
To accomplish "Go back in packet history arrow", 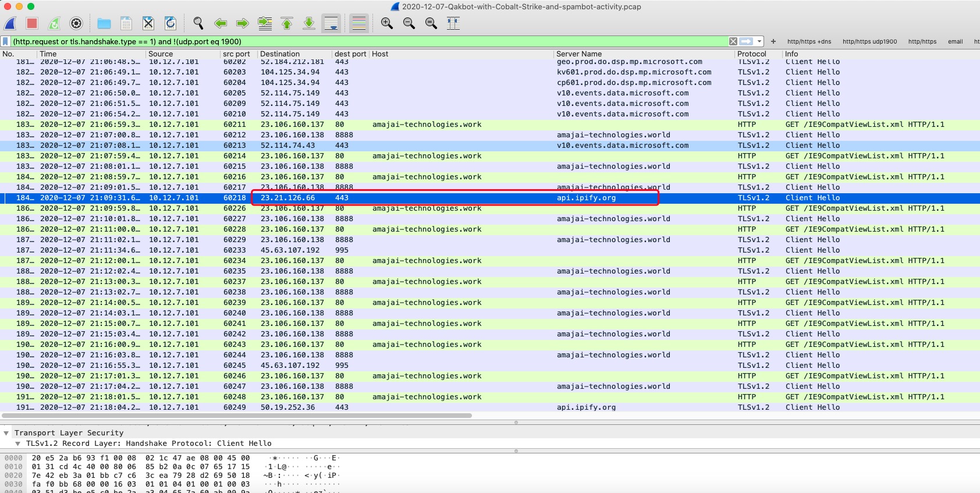I will (x=221, y=23).
